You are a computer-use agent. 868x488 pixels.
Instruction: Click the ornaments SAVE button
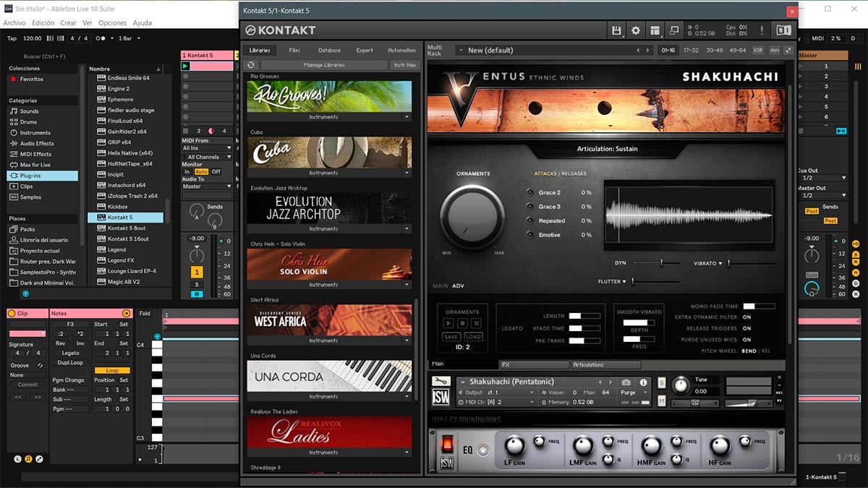click(451, 337)
